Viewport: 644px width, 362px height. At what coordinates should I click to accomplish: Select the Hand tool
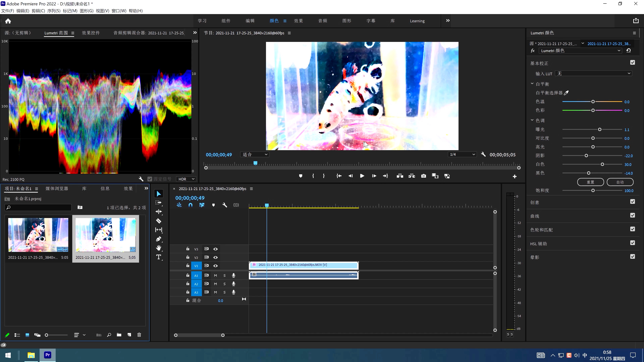(x=158, y=248)
